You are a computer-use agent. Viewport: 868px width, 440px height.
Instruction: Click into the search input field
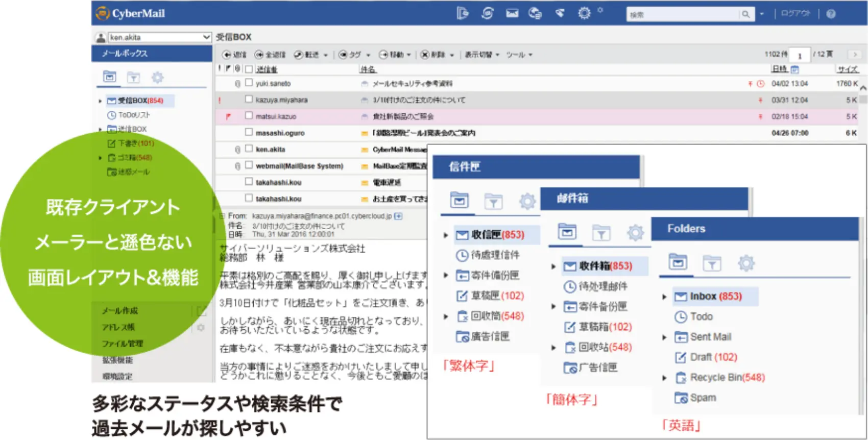coord(682,14)
